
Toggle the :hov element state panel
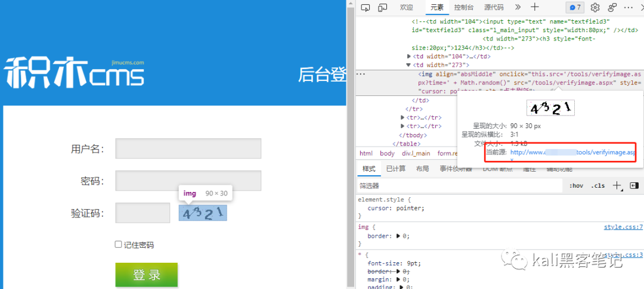(x=576, y=185)
